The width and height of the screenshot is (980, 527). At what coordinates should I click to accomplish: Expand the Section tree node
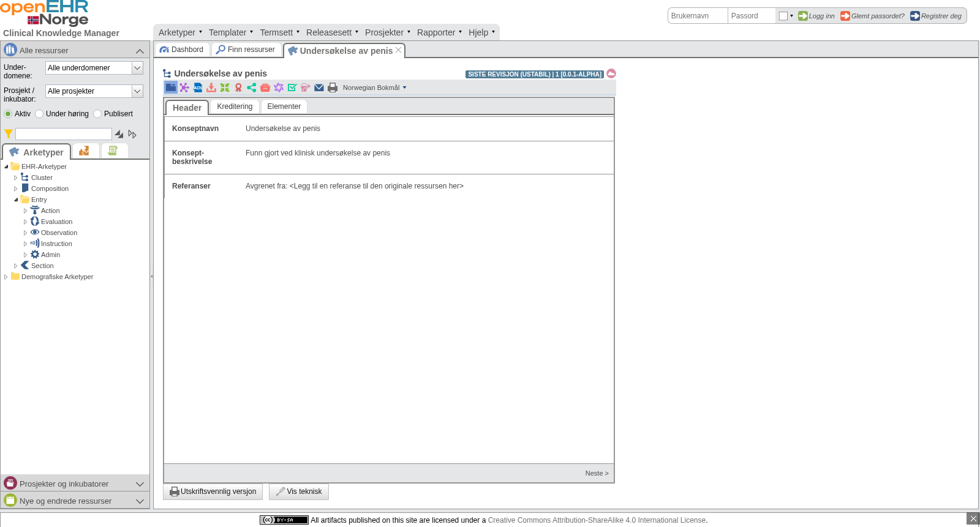[x=16, y=266]
